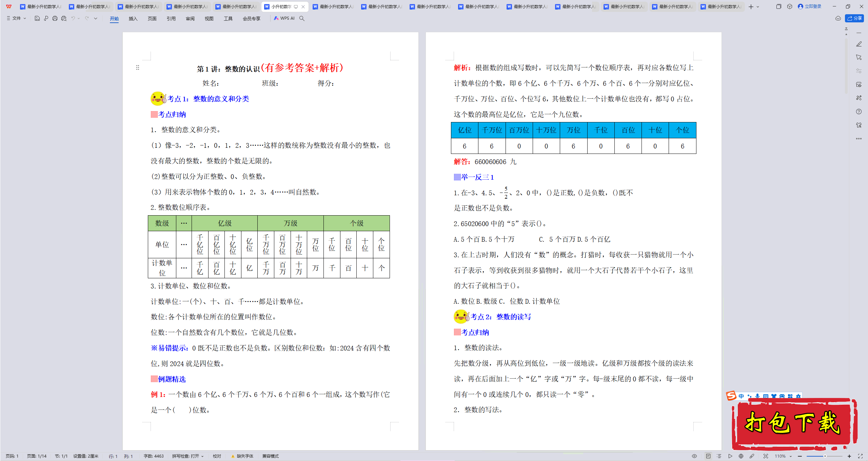Open WPS AI assistant
Screen dimensions: 868x461
point(284,18)
